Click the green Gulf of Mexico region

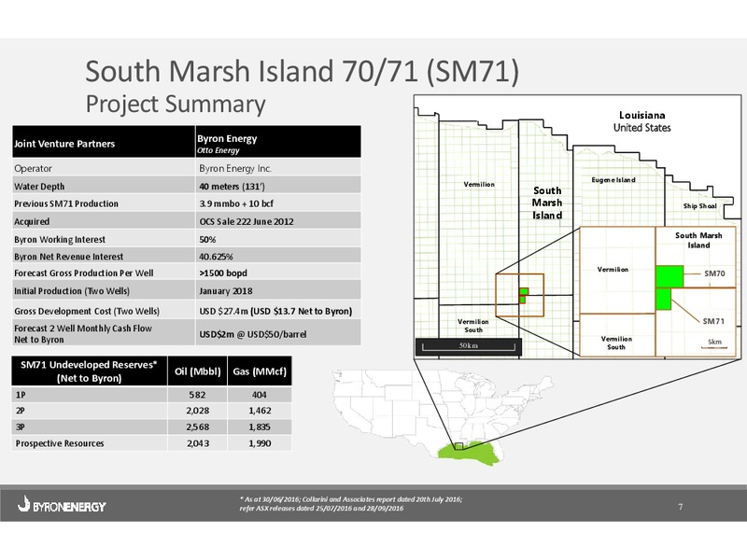pos(470,454)
